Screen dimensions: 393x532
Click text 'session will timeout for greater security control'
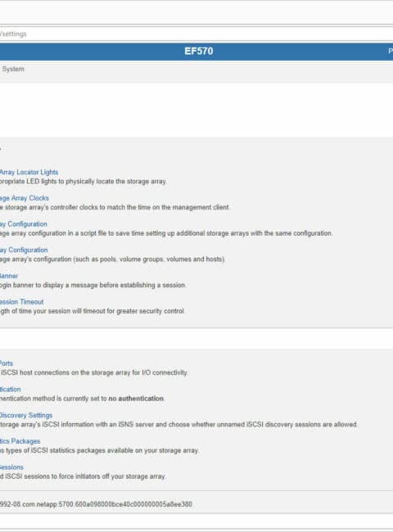point(118,311)
